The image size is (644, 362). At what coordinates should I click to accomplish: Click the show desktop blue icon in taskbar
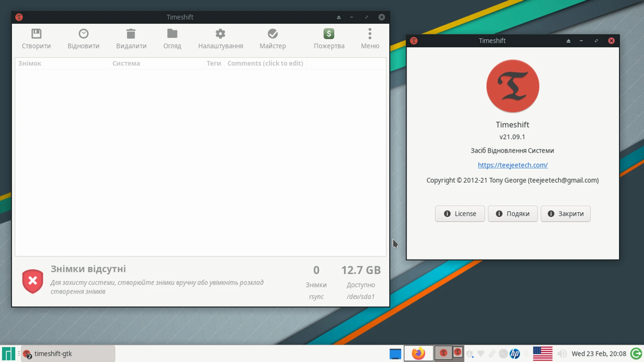(x=395, y=354)
